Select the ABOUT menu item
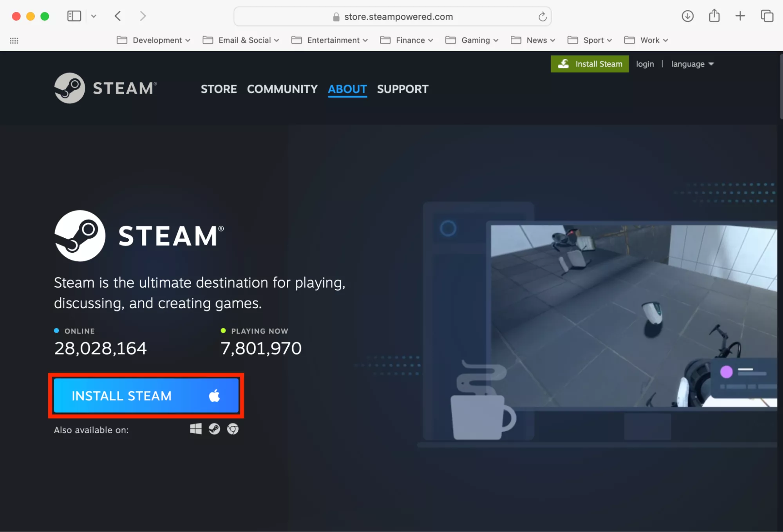Screen dimensions: 783x532 (x=347, y=89)
